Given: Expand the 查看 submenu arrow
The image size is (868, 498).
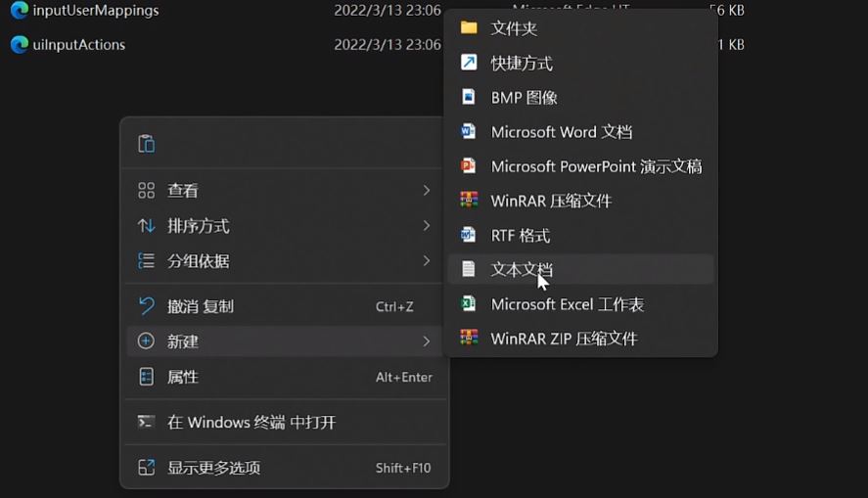Looking at the screenshot, I should click(x=426, y=190).
